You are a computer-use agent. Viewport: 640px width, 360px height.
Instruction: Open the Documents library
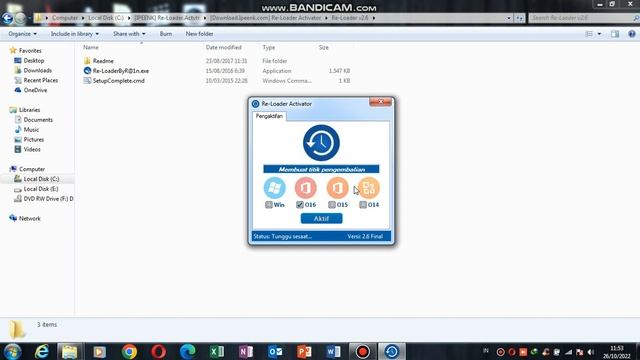(x=38, y=120)
